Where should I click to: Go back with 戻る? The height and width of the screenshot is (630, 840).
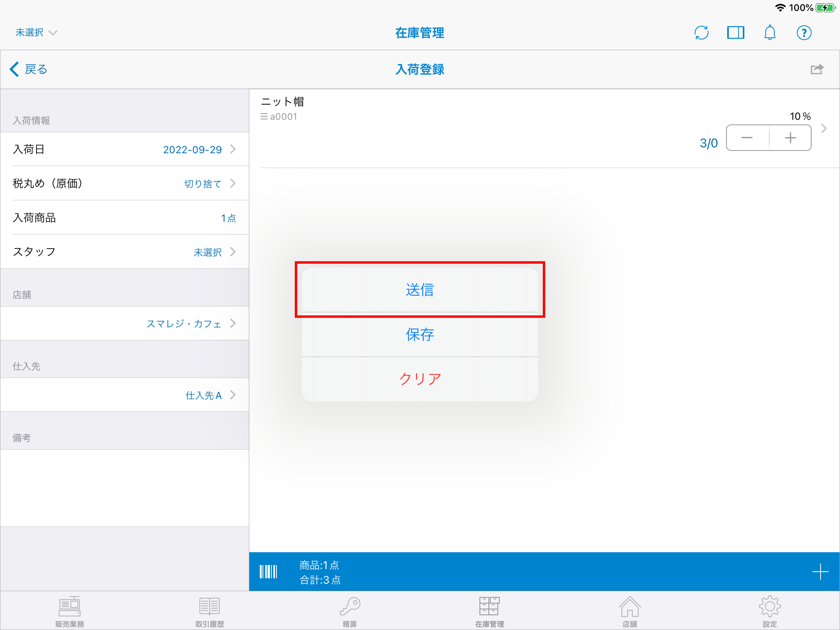(x=28, y=69)
